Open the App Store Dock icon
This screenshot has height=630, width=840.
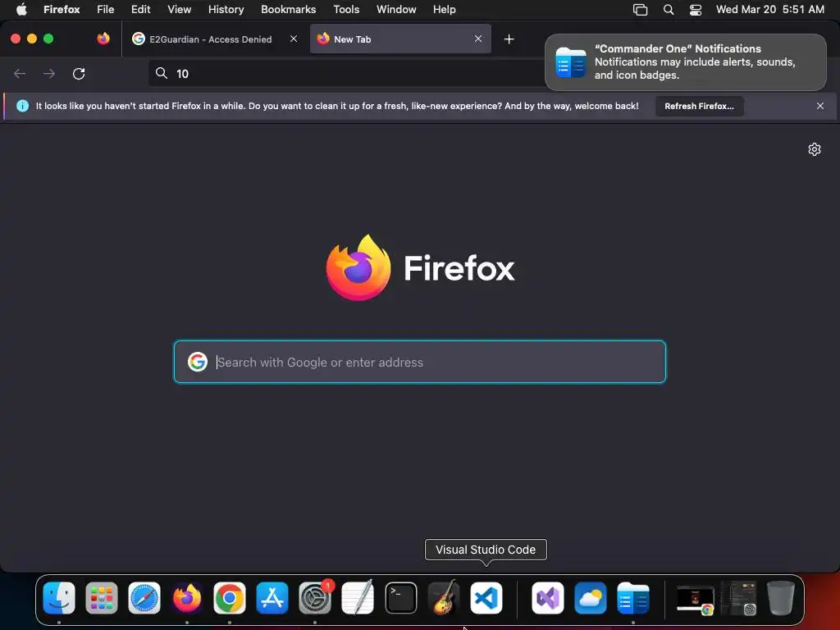point(272,598)
